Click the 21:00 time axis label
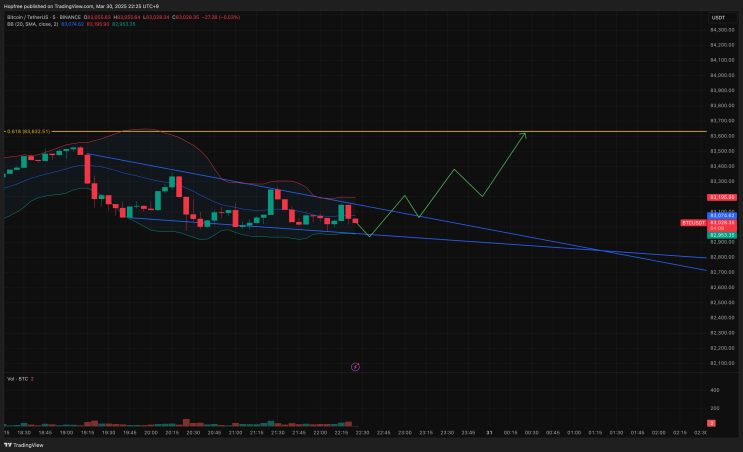 (x=236, y=433)
